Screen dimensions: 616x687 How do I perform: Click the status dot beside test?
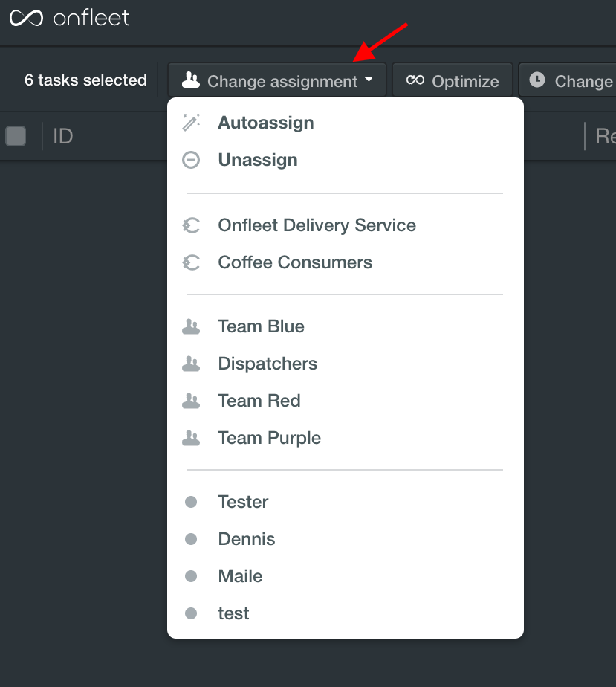191,613
